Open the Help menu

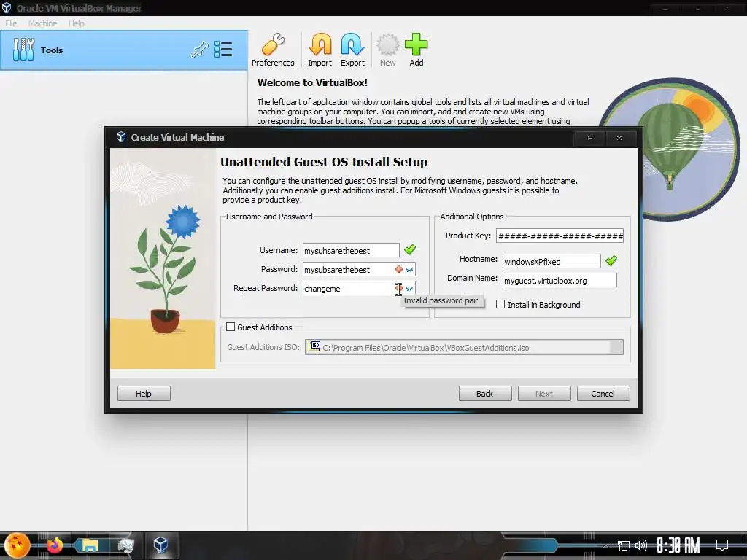coord(76,23)
